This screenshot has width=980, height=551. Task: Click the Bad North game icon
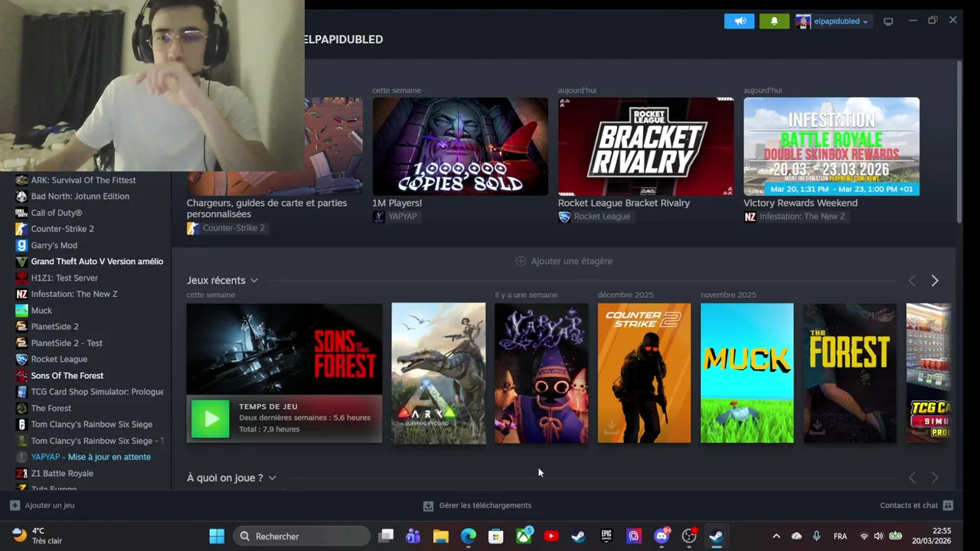tap(21, 196)
